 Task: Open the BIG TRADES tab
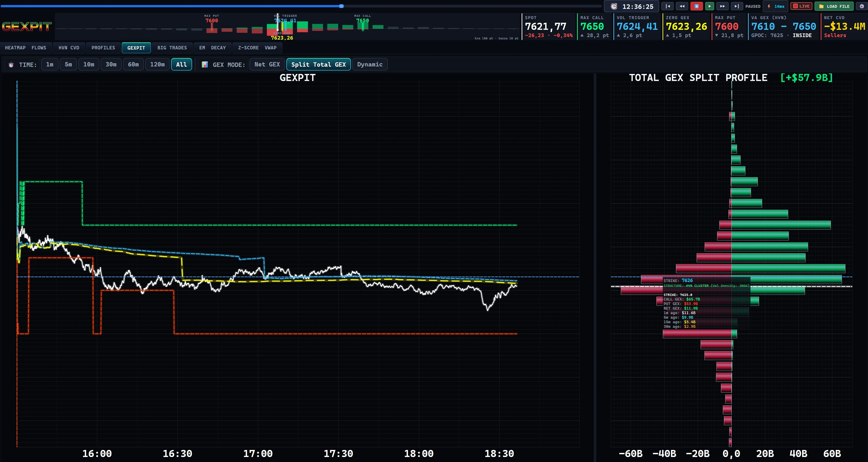click(x=172, y=48)
